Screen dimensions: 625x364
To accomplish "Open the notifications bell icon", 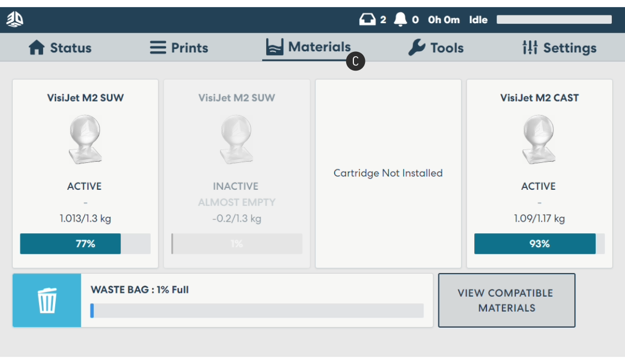I will click(x=400, y=20).
